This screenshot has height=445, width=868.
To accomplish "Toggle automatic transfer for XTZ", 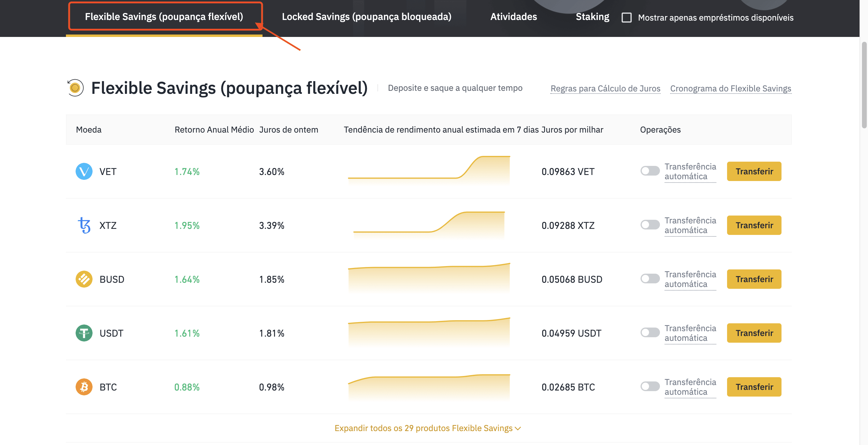I will [x=650, y=225].
